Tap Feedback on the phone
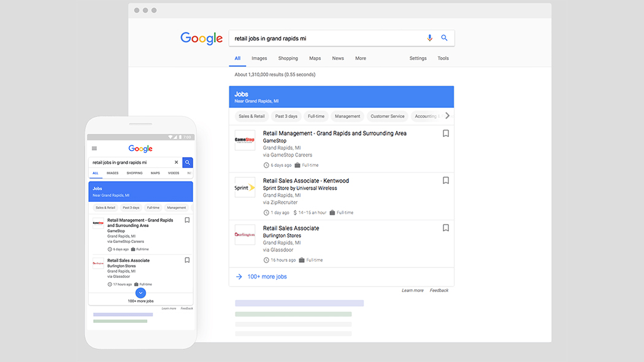 (186, 309)
